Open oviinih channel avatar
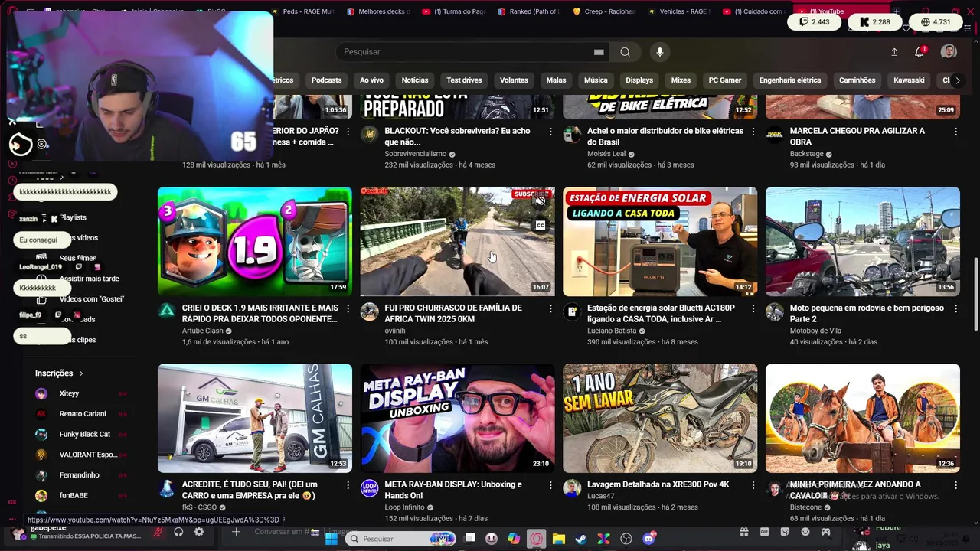The image size is (980, 551). click(369, 311)
